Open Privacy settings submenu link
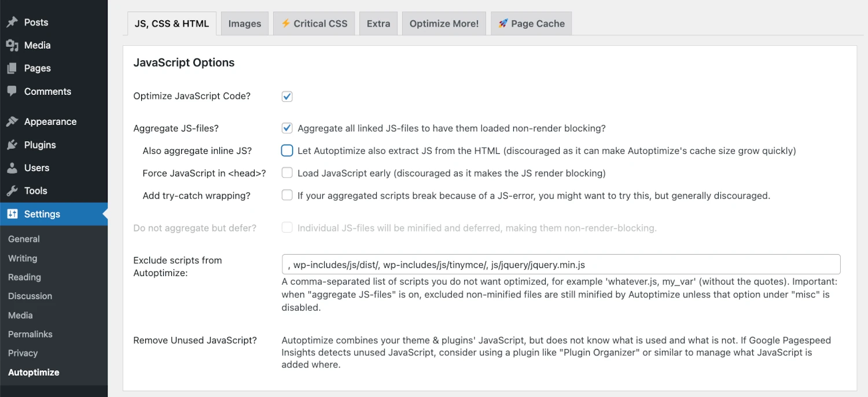This screenshot has width=868, height=397. (23, 353)
